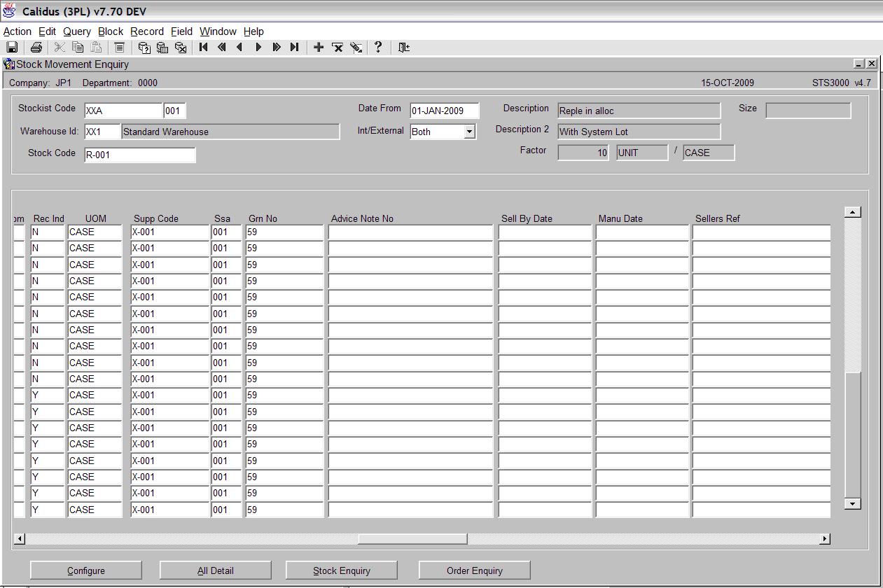Click the Clear Record eraser icon
Screen dimensions: 883x588
(x=356, y=48)
